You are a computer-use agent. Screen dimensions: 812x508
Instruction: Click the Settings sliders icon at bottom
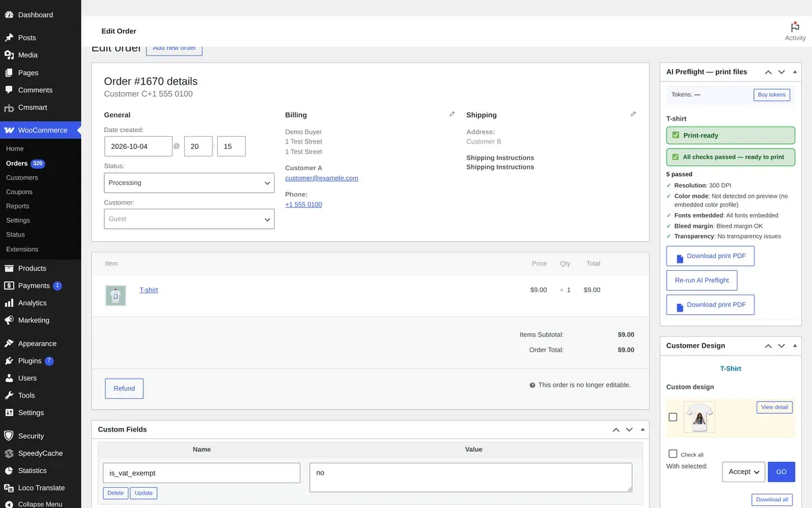(9, 412)
